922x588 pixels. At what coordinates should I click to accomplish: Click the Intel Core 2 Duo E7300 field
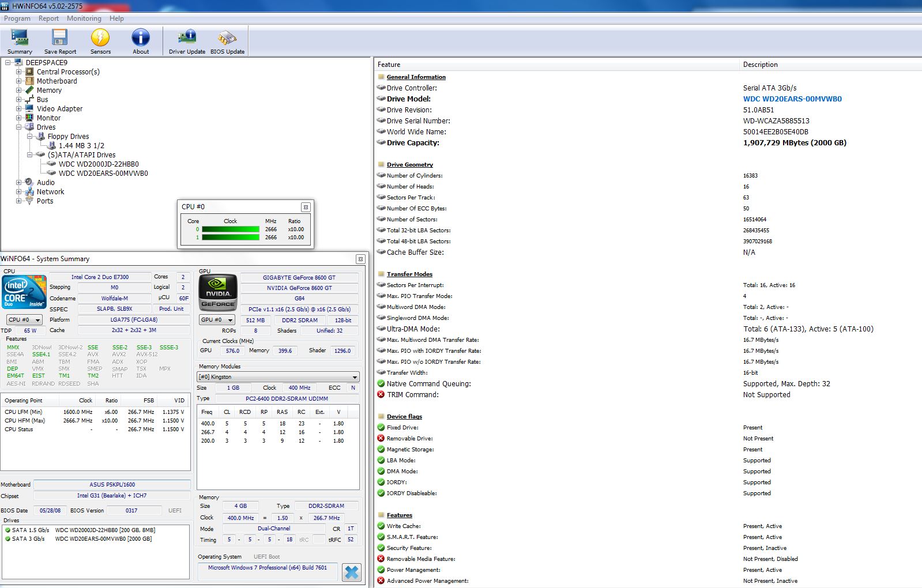(100, 277)
